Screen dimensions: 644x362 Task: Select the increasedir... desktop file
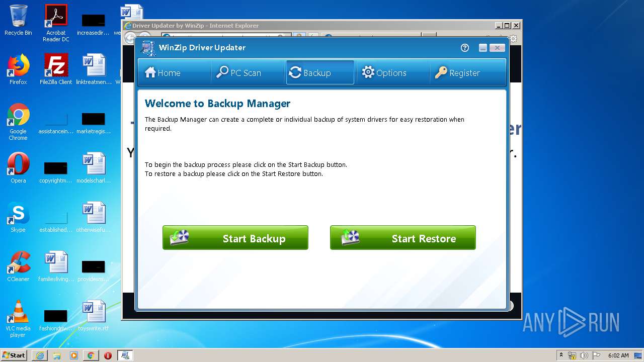pyautogui.click(x=94, y=23)
